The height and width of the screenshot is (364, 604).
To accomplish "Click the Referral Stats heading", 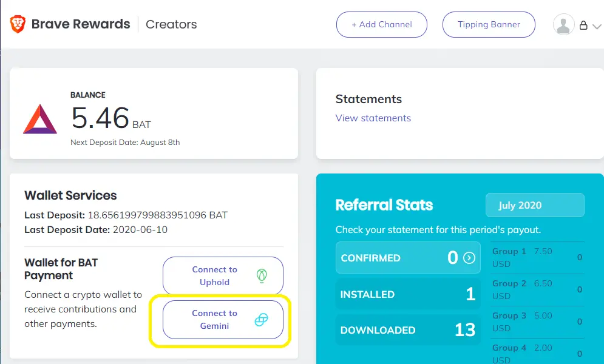I will (x=384, y=205).
